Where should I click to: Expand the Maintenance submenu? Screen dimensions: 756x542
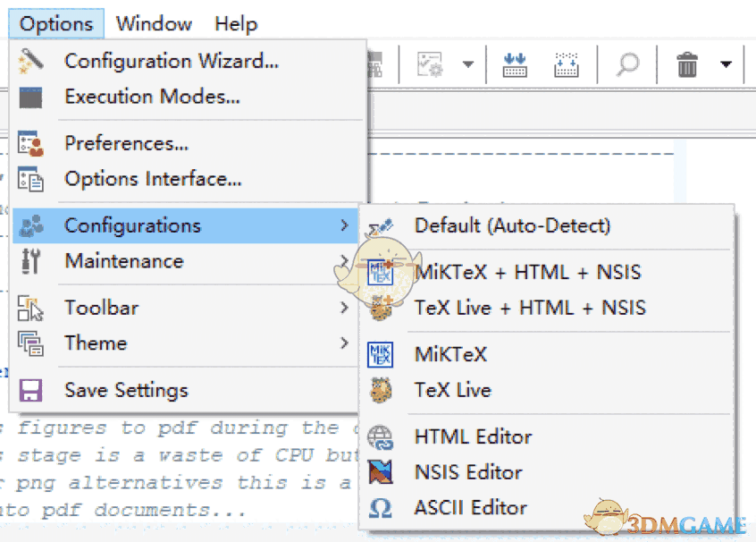(x=344, y=261)
